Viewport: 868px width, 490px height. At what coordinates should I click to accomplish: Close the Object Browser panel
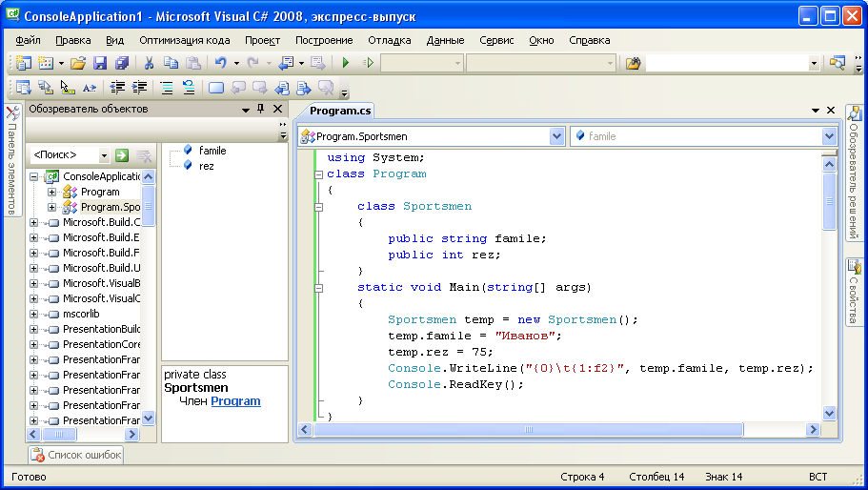(278, 109)
